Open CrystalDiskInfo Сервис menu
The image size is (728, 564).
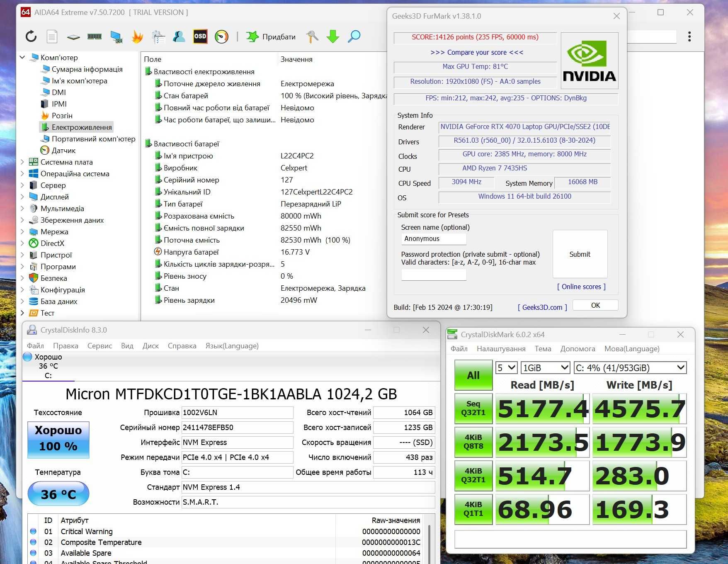tap(99, 346)
